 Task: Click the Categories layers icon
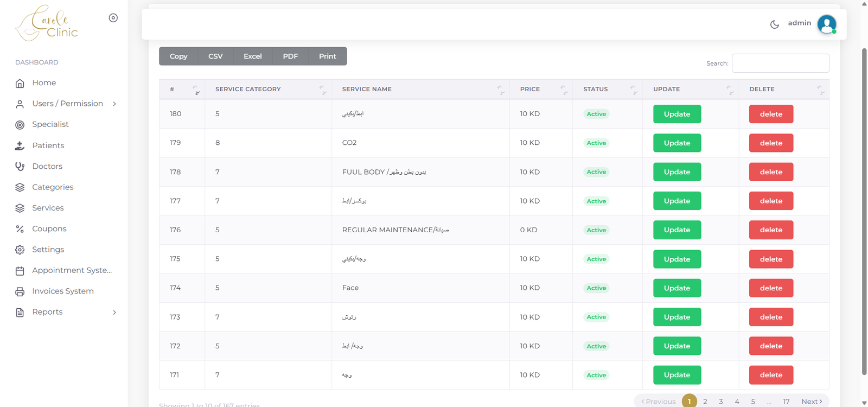20,187
